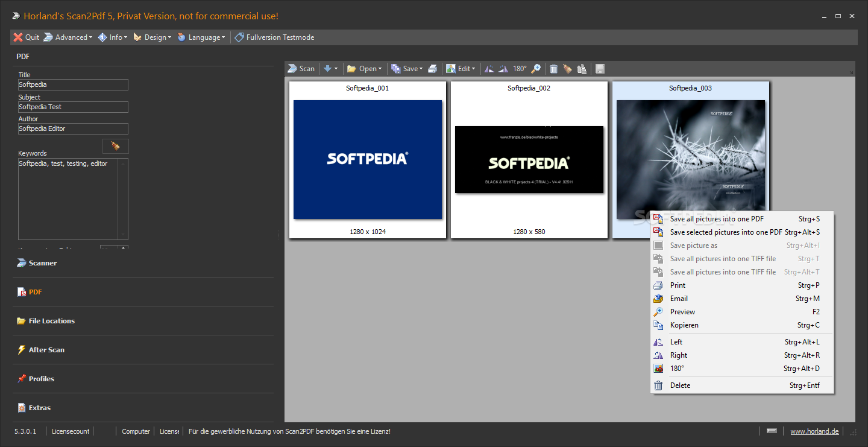Image resolution: width=868 pixels, height=447 pixels.
Task: Rotate picture right using toolbar icon
Action: [x=504, y=69]
